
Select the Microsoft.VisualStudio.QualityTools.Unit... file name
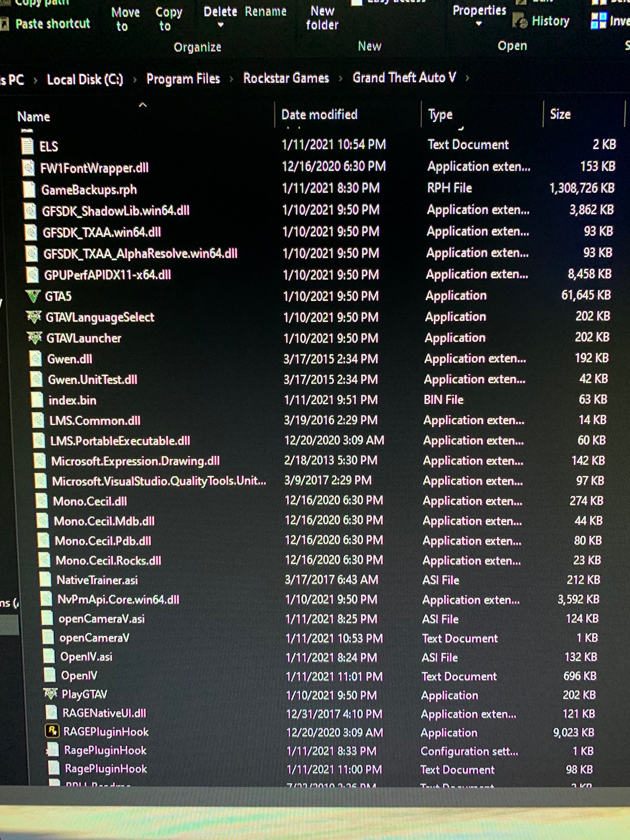coord(159,481)
